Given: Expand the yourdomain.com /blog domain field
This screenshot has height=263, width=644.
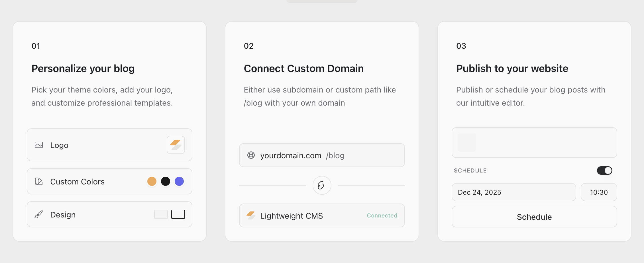Looking at the screenshot, I should click(x=322, y=155).
